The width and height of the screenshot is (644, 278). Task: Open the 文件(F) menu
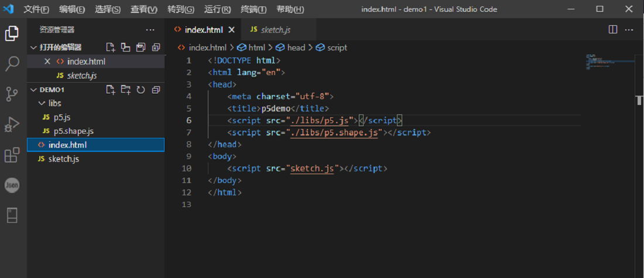pyautogui.click(x=36, y=9)
